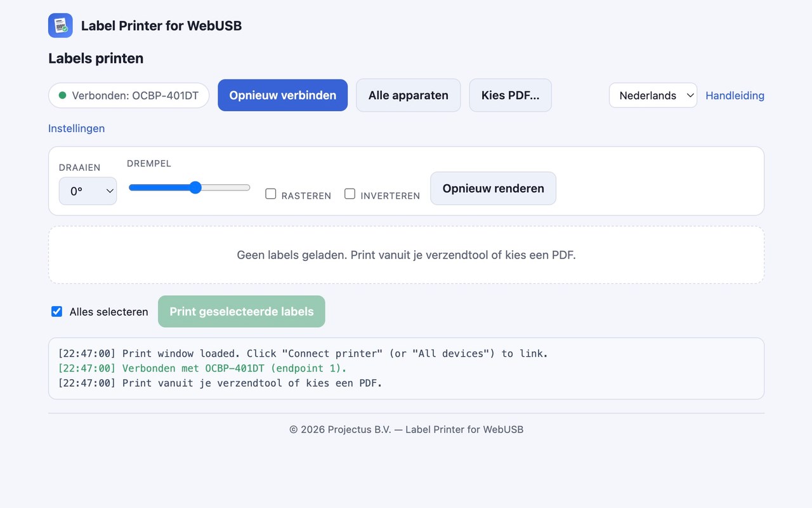Click the Opnieuw renderen button
Viewport: 812px width, 508px height.
coord(493,189)
